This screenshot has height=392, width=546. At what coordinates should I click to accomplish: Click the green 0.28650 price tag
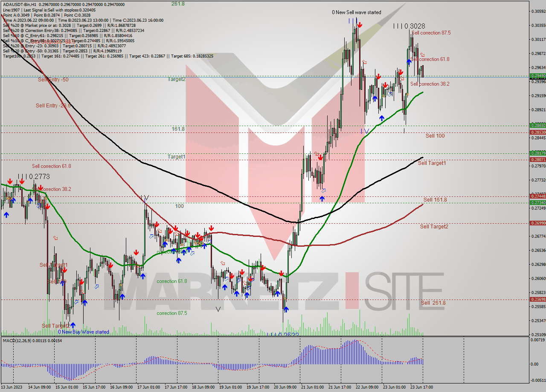coord(537,126)
